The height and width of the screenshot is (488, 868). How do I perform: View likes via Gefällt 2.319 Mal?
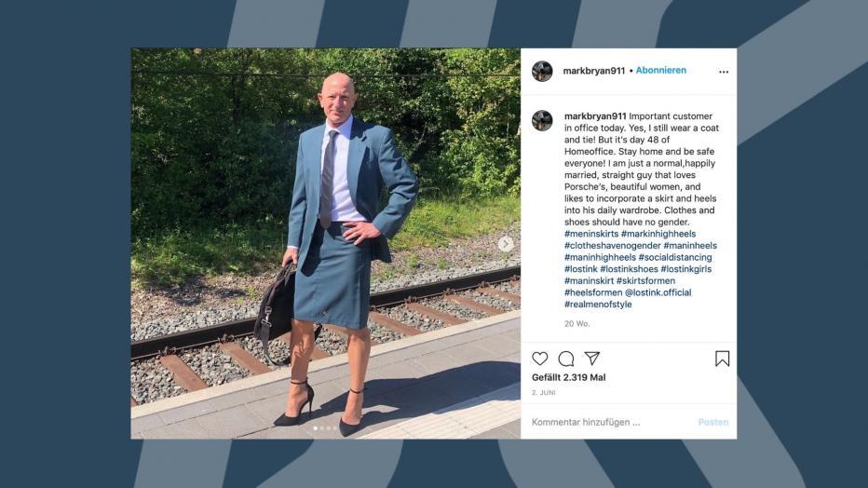click(x=568, y=377)
